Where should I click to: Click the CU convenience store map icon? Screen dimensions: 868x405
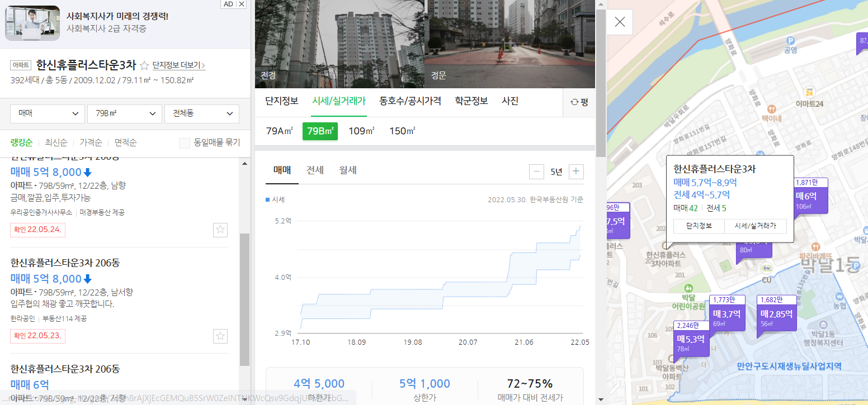(767, 267)
